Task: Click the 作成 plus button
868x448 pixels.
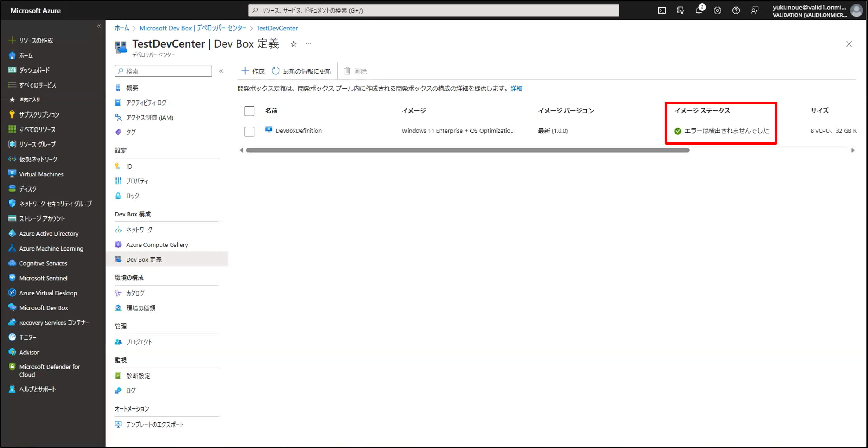Action: tap(253, 71)
